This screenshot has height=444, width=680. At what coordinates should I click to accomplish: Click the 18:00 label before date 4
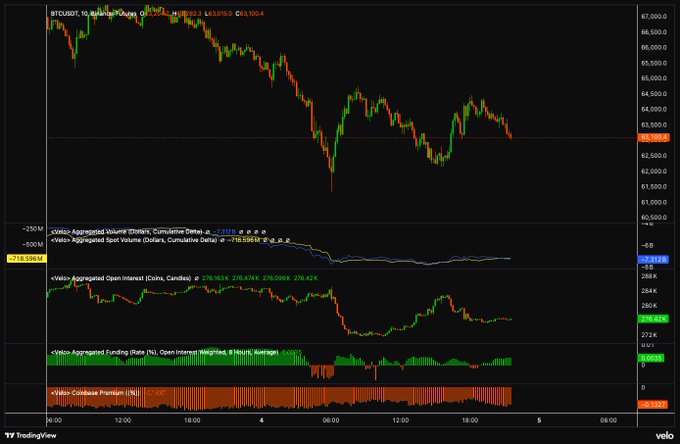pyautogui.click(x=192, y=420)
